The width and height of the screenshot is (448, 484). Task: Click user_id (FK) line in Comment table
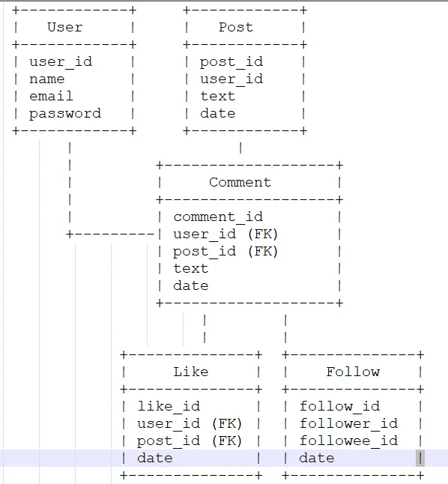225,235
